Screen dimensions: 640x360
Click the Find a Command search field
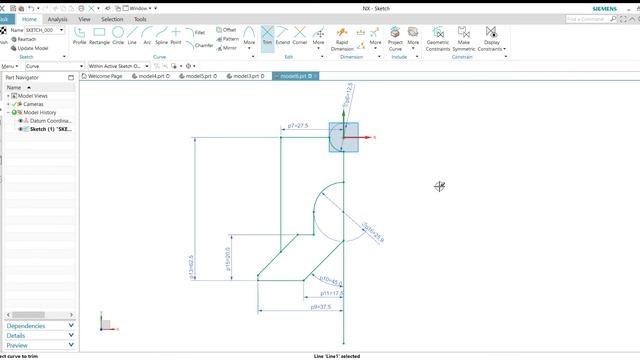[587, 19]
